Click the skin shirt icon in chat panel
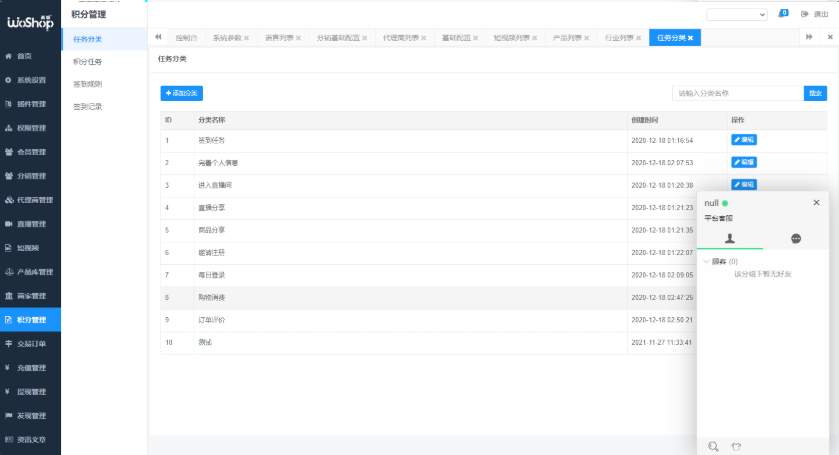The height and width of the screenshot is (455, 839). pyautogui.click(x=736, y=446)
